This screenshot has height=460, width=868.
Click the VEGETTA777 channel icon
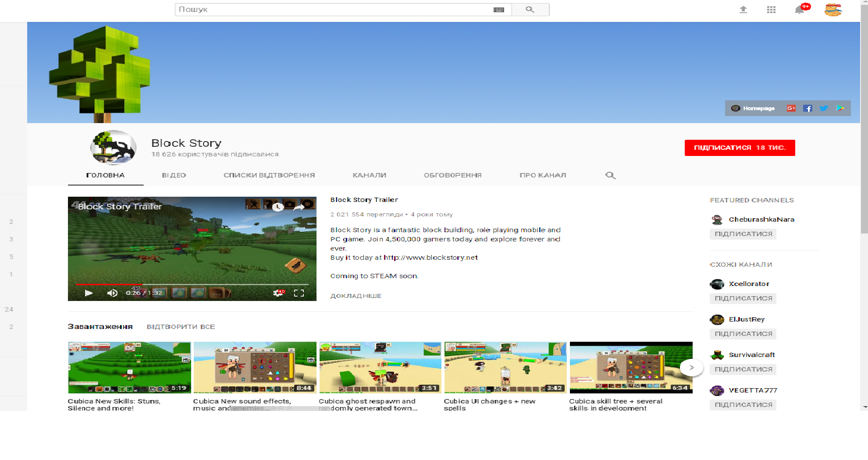click(717, 390)
